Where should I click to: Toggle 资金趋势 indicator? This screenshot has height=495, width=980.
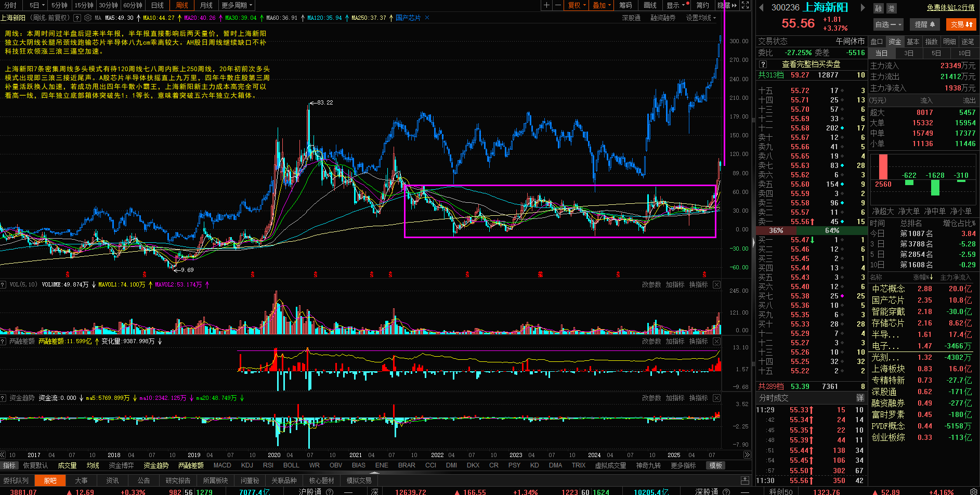click(156, 465)
